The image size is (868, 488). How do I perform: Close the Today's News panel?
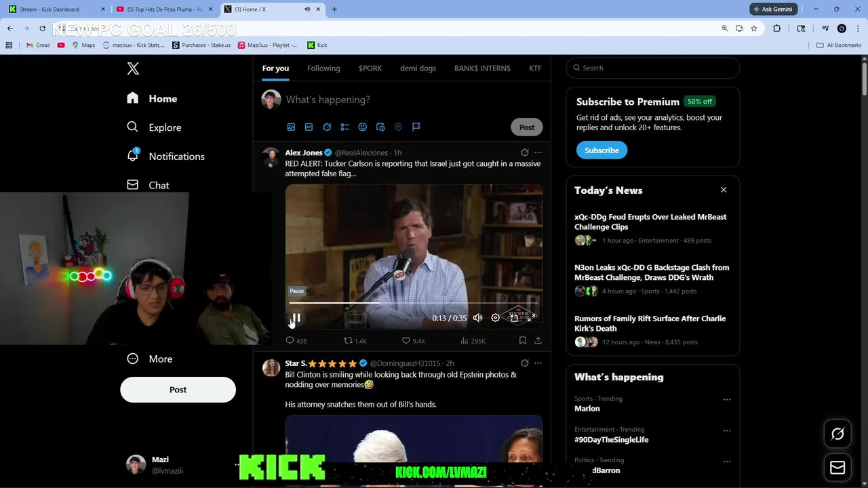tap(724, 190)
